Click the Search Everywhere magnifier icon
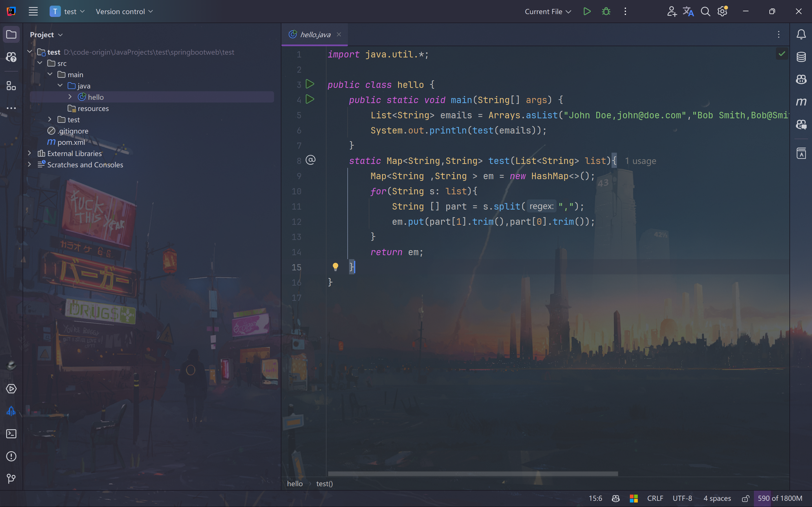 coord(705,11)
